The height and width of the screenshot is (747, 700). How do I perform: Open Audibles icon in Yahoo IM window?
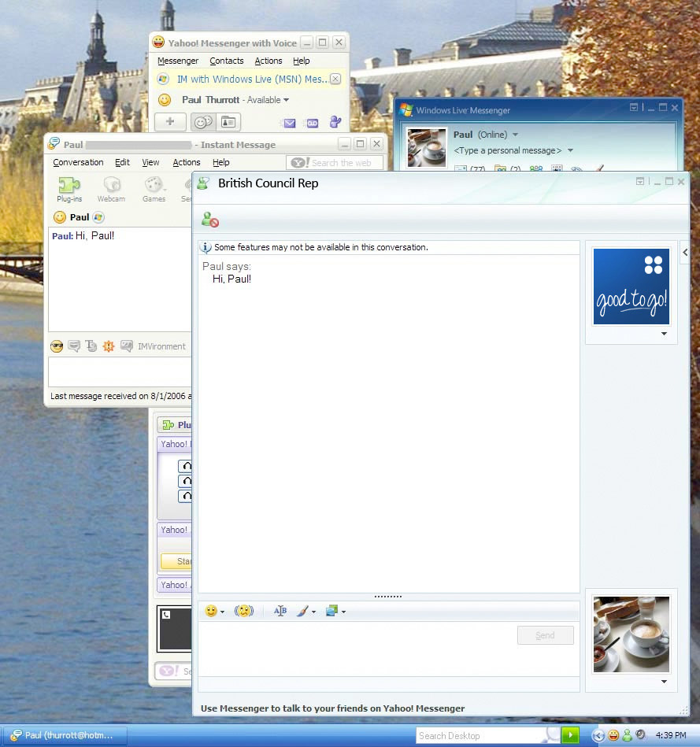74,346
